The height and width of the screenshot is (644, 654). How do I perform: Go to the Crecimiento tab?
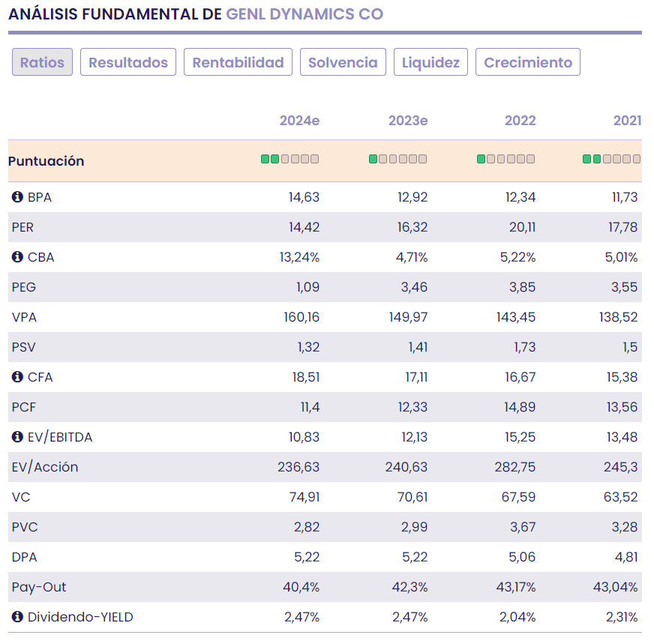tap(528, 62)
